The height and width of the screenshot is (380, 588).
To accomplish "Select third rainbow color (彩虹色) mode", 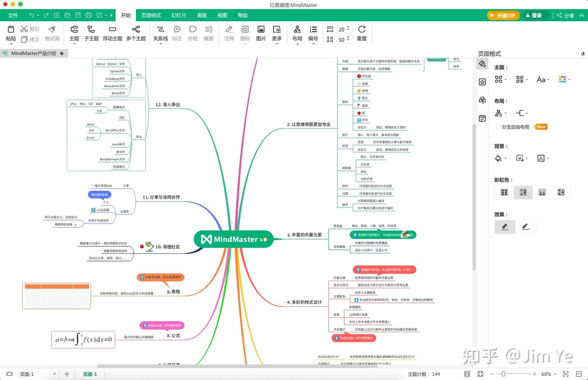I will tap(542, 192).
